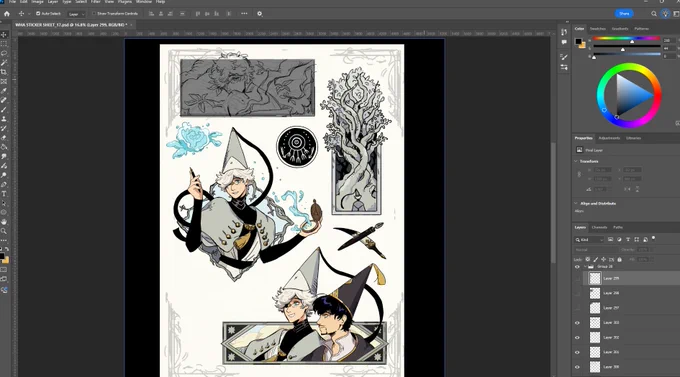Filter layers by shape layers icon
Screen dimensions: 680x377
pyautogui.click(x=637, y=239)
